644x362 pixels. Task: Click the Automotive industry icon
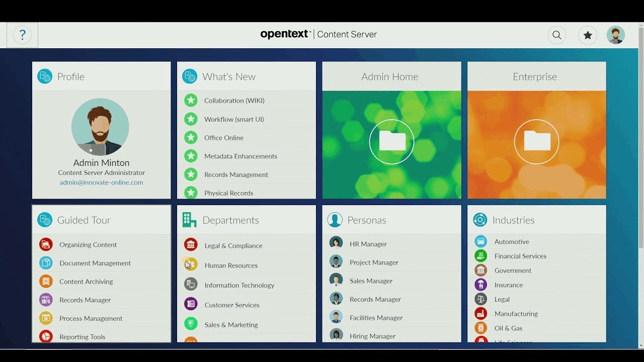point(481,241)
